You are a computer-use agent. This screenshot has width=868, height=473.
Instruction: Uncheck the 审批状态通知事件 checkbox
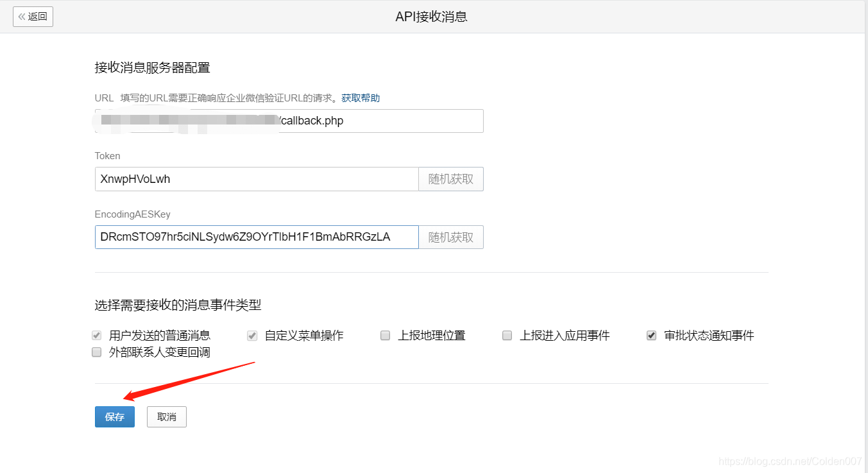coord(651,334)
